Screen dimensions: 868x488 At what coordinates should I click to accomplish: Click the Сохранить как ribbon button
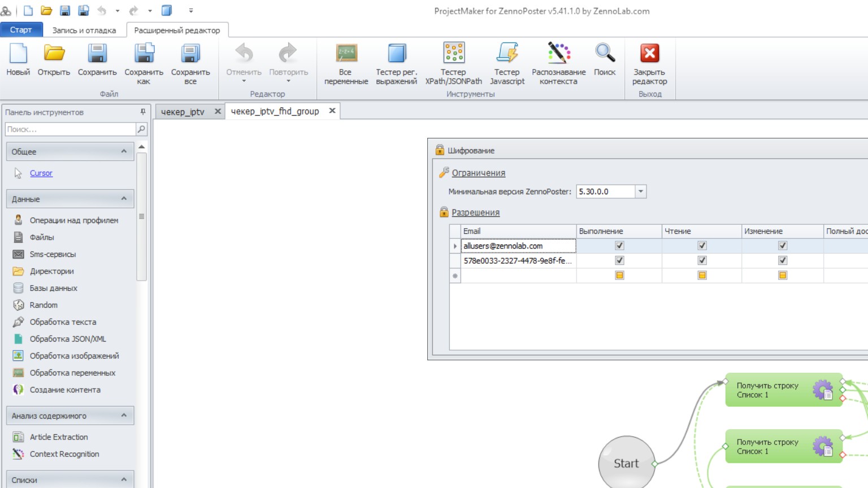[144, 64]
